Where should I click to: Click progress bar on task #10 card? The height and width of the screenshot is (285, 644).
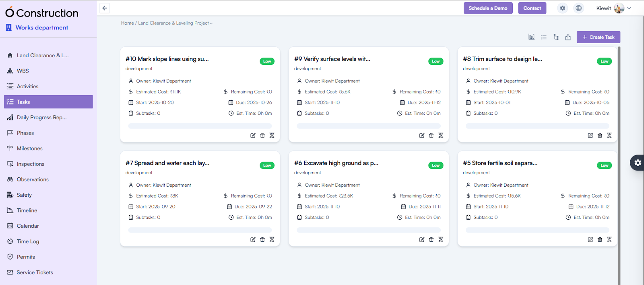(x=200, y=126)
